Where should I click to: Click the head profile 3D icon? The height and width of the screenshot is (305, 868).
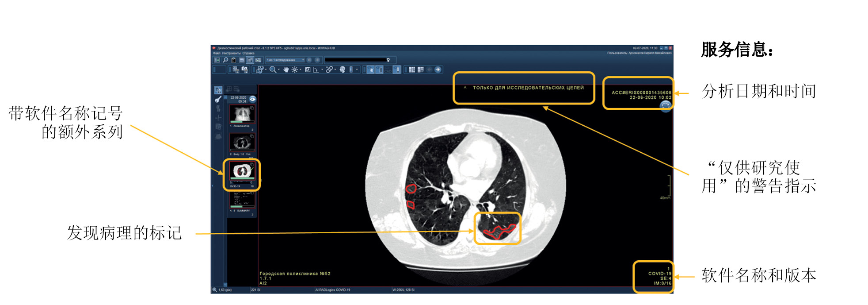(342, 69)
